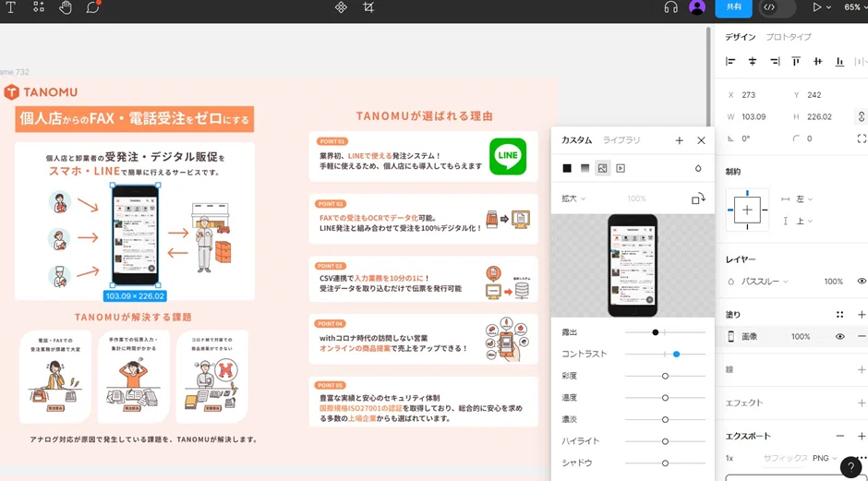Switch to デザイン tab
This screenshot has height=481, width=868.
click(x=741, y=37)
